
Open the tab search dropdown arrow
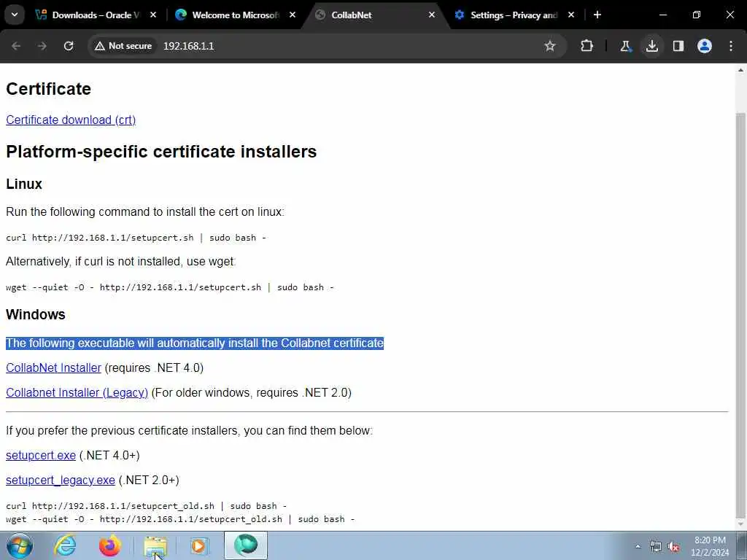pos(15,15)
